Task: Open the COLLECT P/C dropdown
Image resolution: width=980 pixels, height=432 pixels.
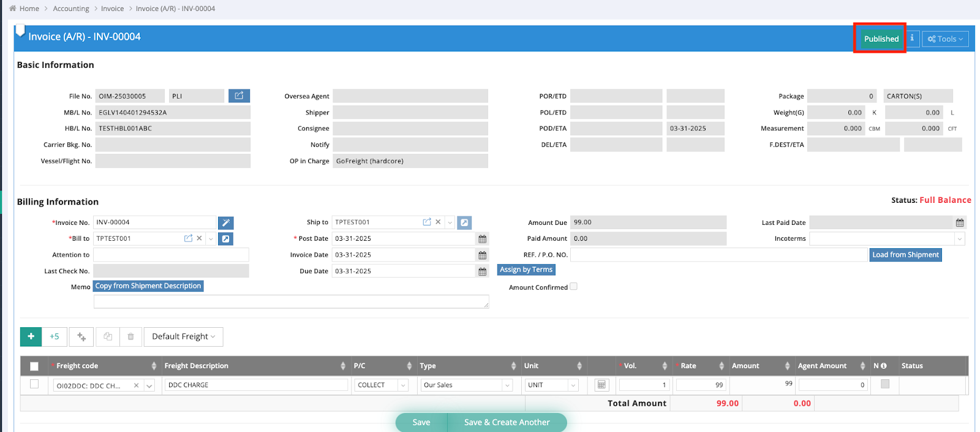Action: pos(402,385)
